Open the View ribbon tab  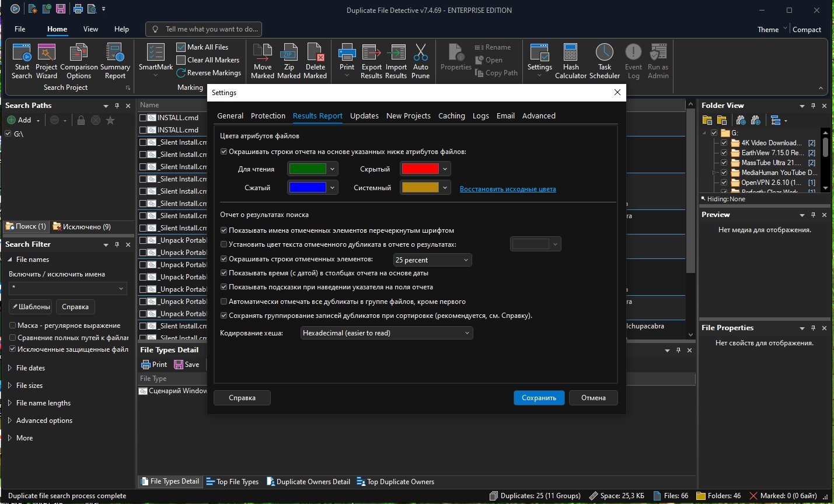click(90, 29)
